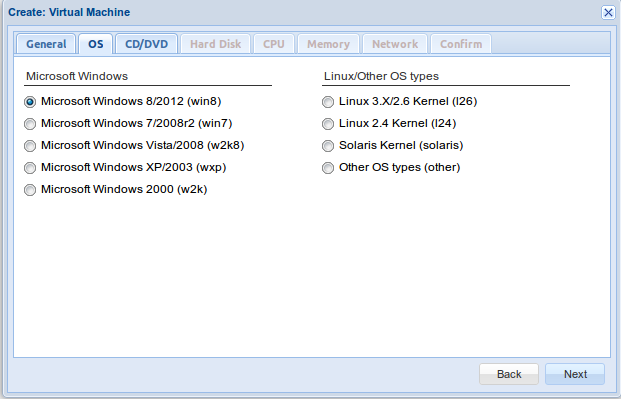Click the Back button

509,374
